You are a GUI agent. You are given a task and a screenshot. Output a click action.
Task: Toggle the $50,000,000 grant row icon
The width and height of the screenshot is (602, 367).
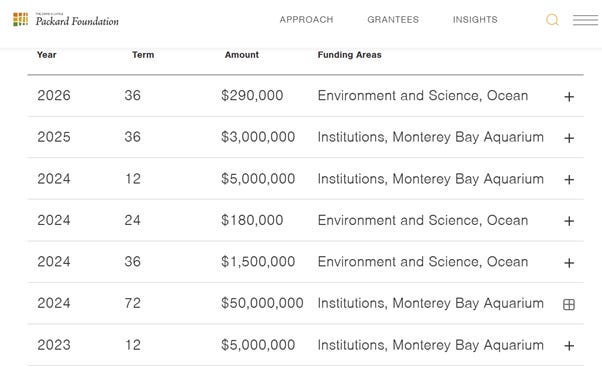(569, 304)
